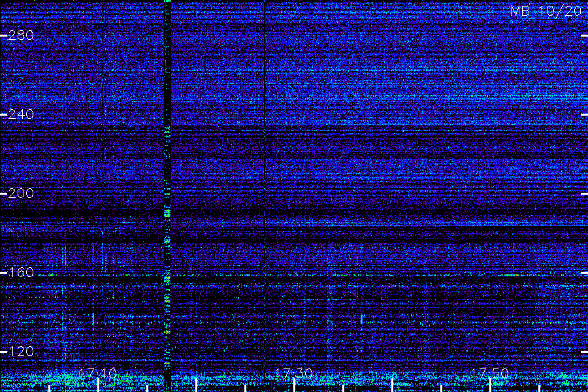
Task: Click the 200 frequency axis label
Action: tap(21, 193)
